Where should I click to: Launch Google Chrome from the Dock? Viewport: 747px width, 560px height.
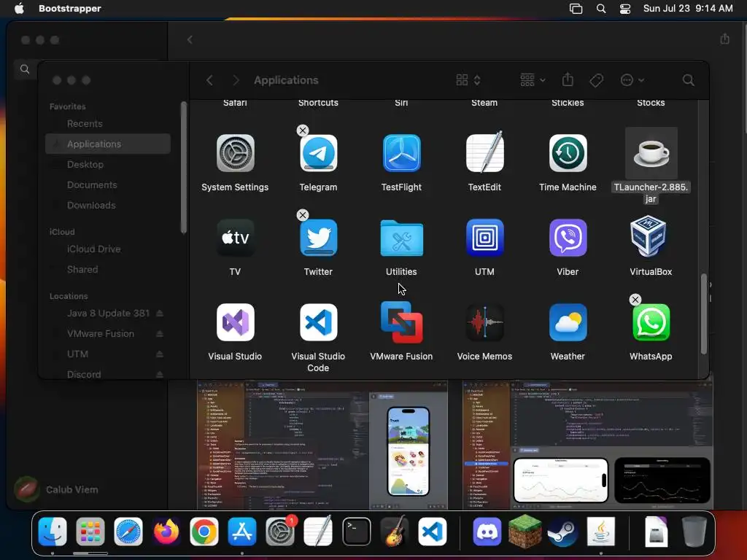(204, 532)
